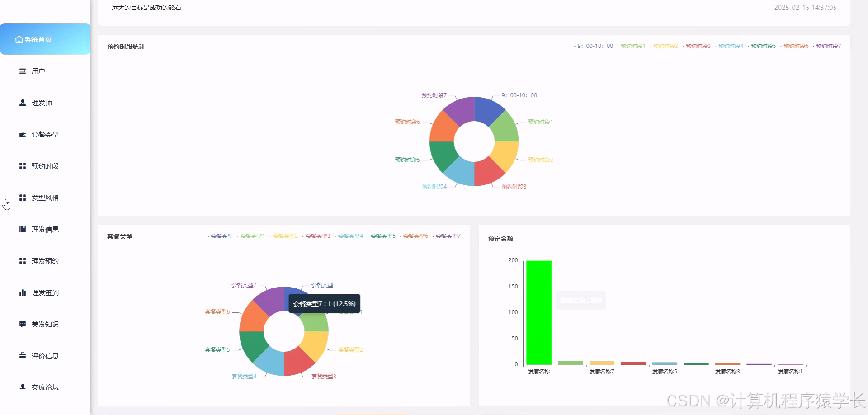Image resolution: width=868 pixels, height=415 pixels.
Task: Click the 预约时段5 label beside top pie
Action: [407, 160]
